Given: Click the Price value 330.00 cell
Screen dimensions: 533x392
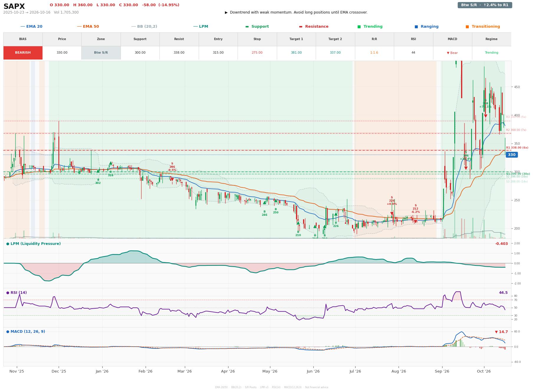Looking at the screenshot, I should pyautogui.click(x=62, y=53).
